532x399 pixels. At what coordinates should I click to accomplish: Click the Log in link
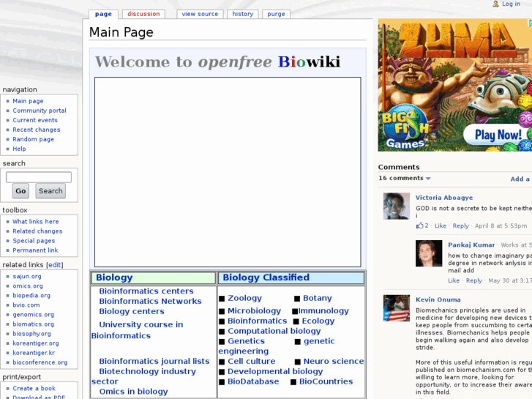[511, 4]
